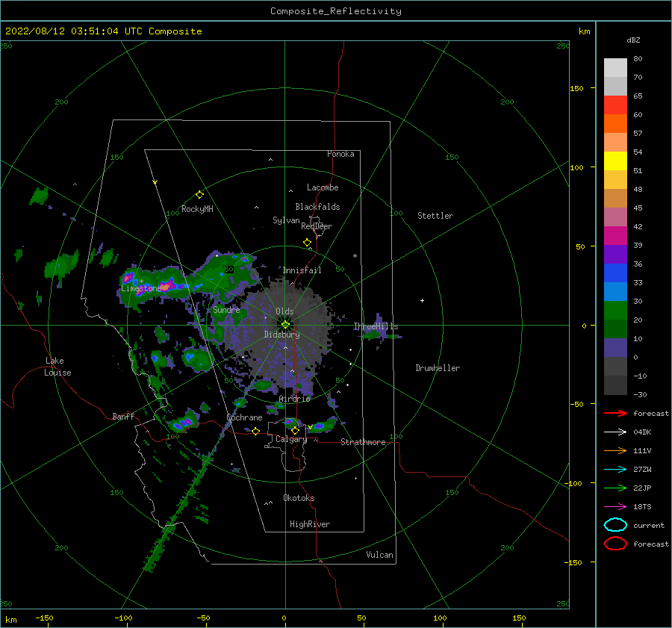Click the cyan 'current' ellipse legend icon
Image resolution: width=672 pixels, height=628 pixels.
(615, 525)
